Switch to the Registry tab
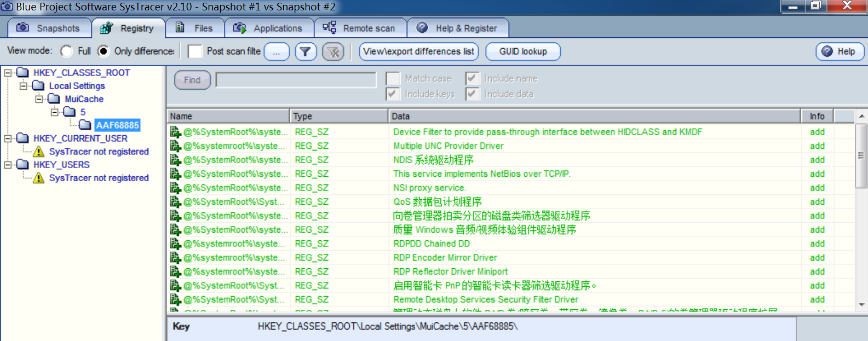 128,28
